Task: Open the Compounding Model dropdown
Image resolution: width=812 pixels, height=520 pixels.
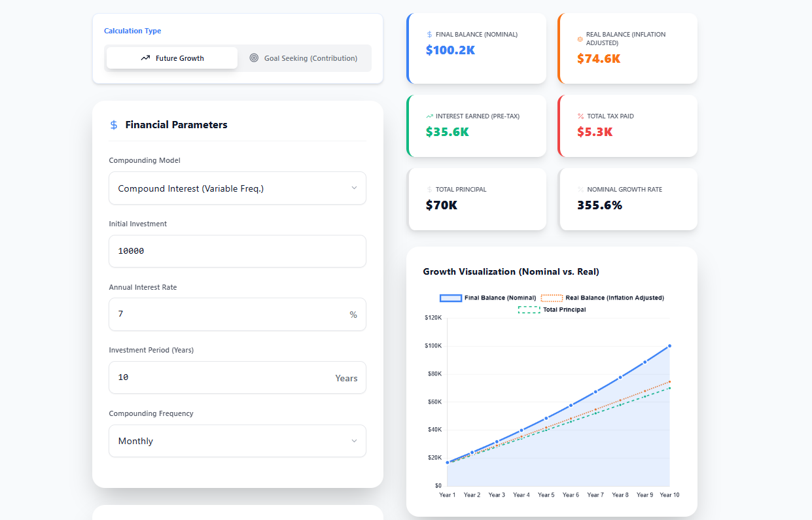Action: [237, 188]
